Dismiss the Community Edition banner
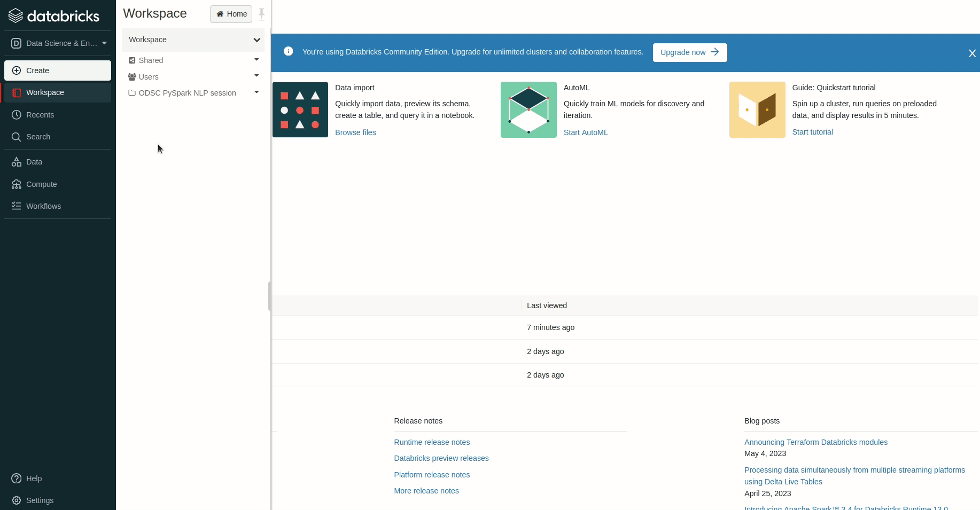Image resolution: width=980 pixels, height=510 pixels. coord(972,53)
